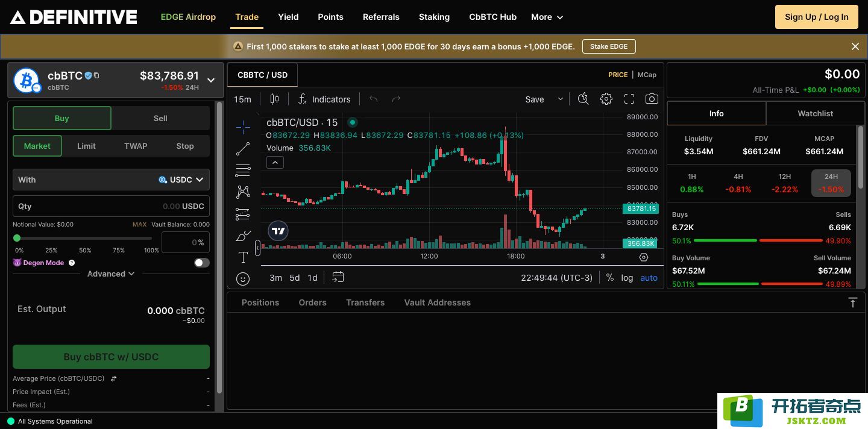This screenshot has width=868, height=429.
Task: Select the crosshair cursor tool
Action: (x=243, y=127)
